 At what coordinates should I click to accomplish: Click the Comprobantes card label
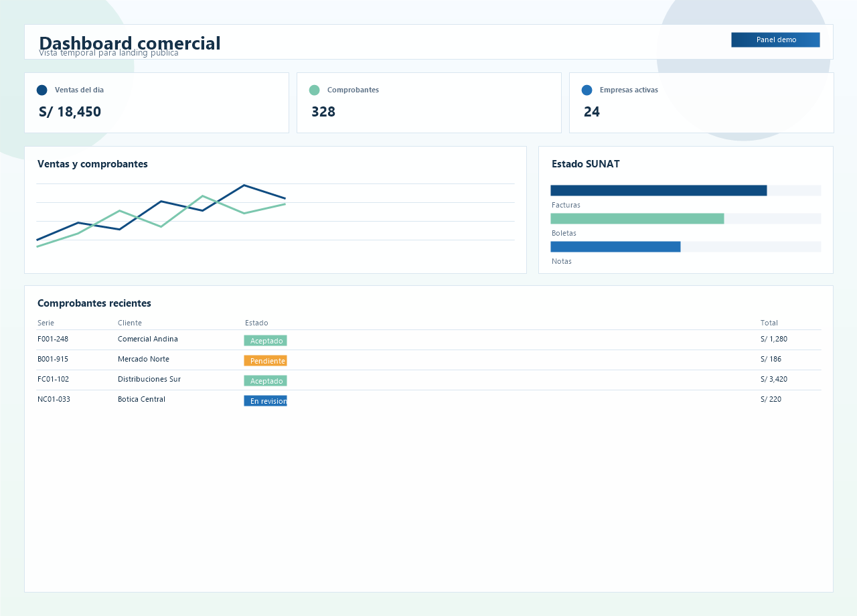pos(353,90)
